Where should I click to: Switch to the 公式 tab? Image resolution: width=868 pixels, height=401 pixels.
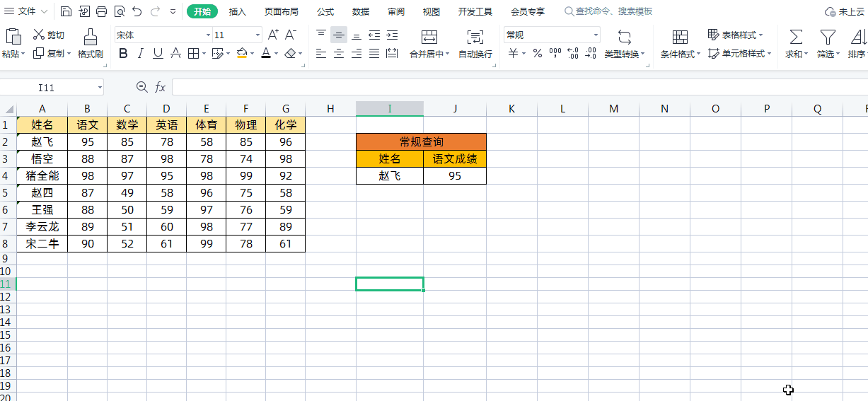[325, 11]
